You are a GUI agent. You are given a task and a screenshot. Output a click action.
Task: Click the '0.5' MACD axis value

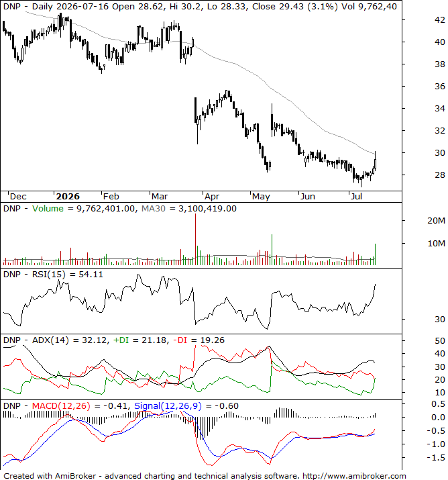click(438, 404)
